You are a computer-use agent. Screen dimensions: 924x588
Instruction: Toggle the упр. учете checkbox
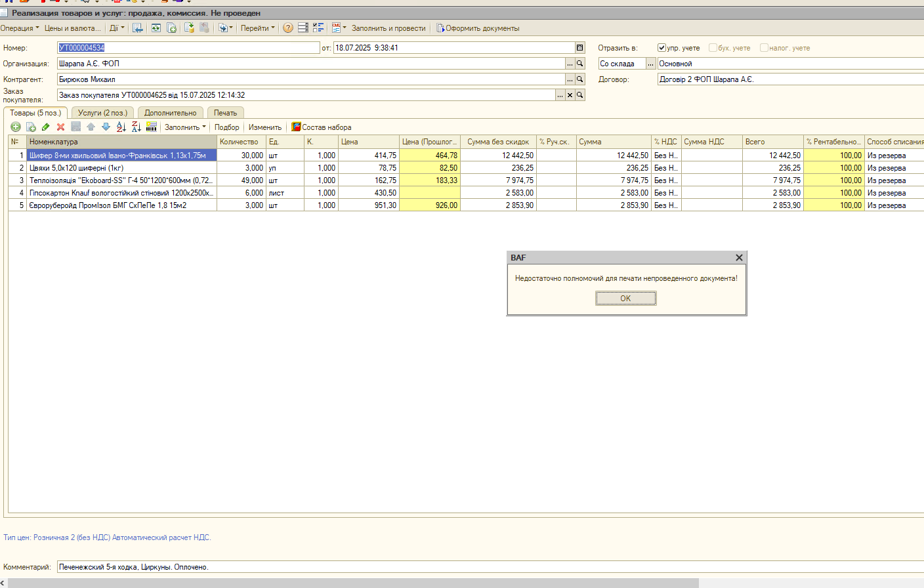pyautogui.click(x=661, y=48)
